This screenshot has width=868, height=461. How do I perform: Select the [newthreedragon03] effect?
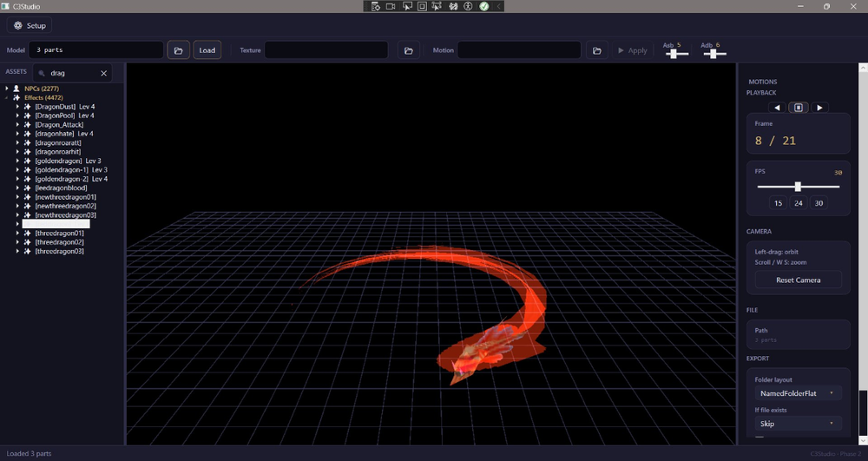(65, 215)
